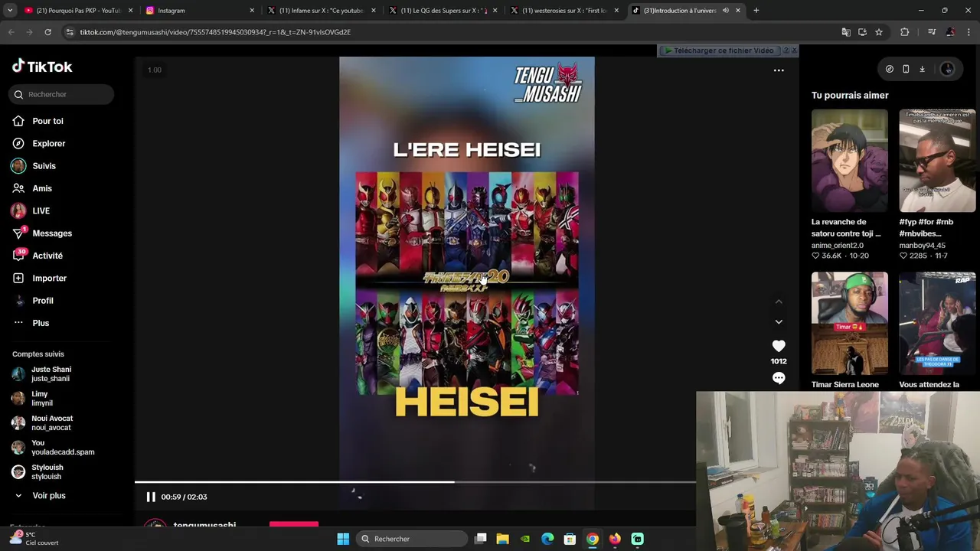Go to previous video arrow
The width and height of the screenshot is (980, 551).
coord(779,302)
